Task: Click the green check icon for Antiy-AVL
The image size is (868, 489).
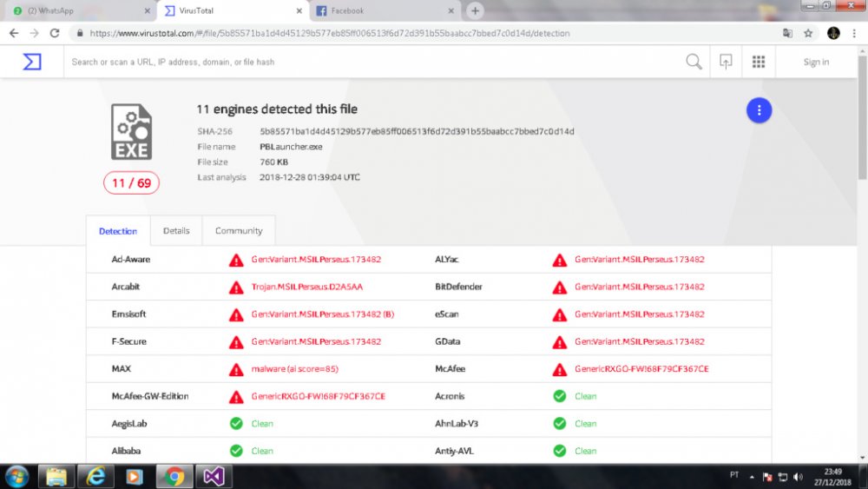Action: pos(560,451)
